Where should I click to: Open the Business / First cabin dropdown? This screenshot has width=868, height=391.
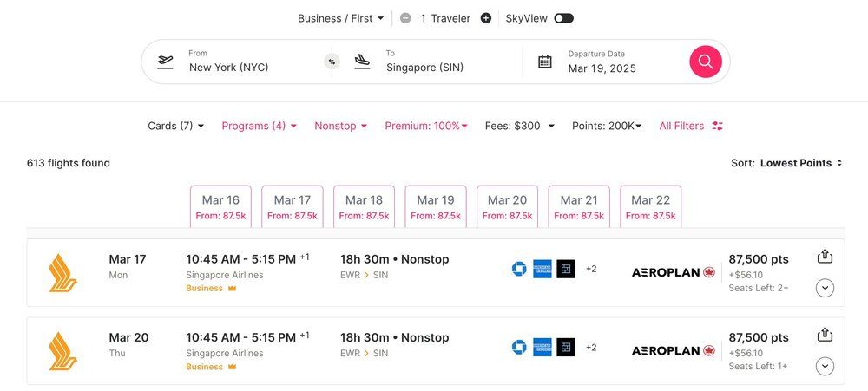pyautogui.click(x=340, y=18)
